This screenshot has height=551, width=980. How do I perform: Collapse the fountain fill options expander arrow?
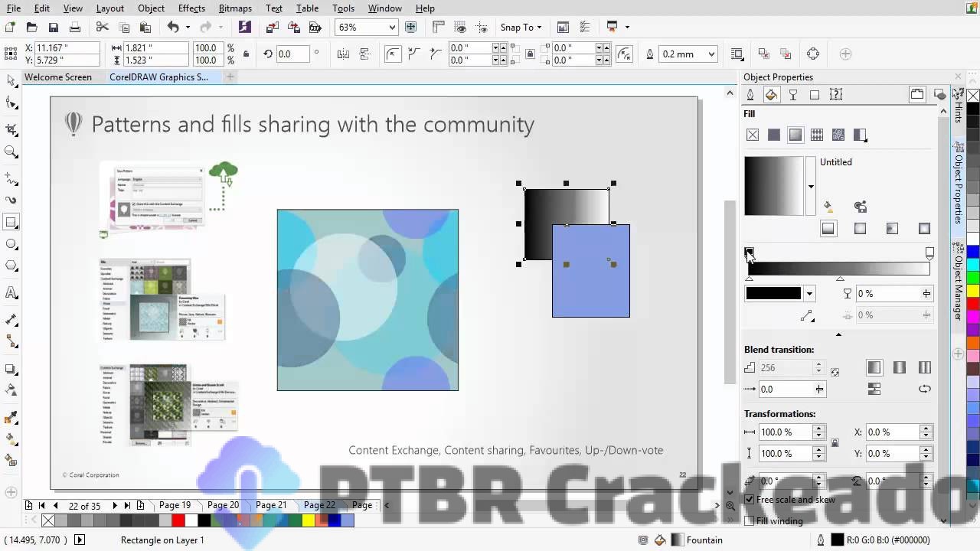838,334
